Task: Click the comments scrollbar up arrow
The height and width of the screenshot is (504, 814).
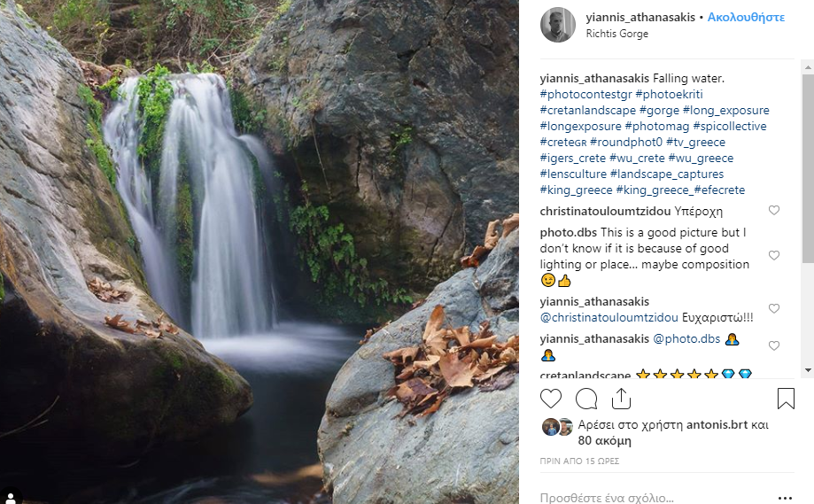Action: [807, 66]
